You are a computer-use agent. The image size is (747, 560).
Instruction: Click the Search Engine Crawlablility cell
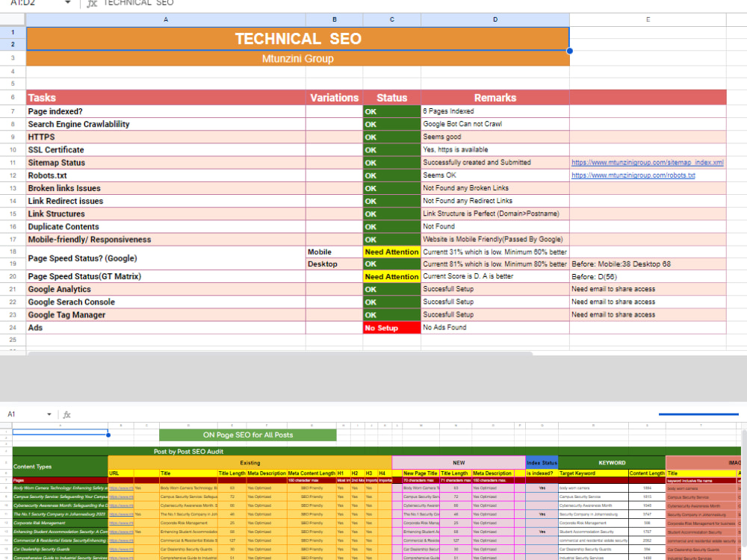(166, 124)
